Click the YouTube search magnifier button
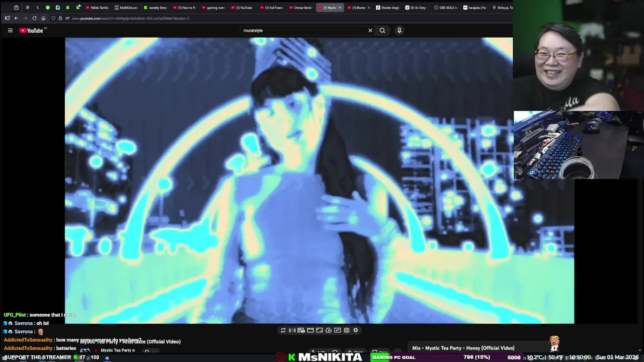 tap(382, 30)
